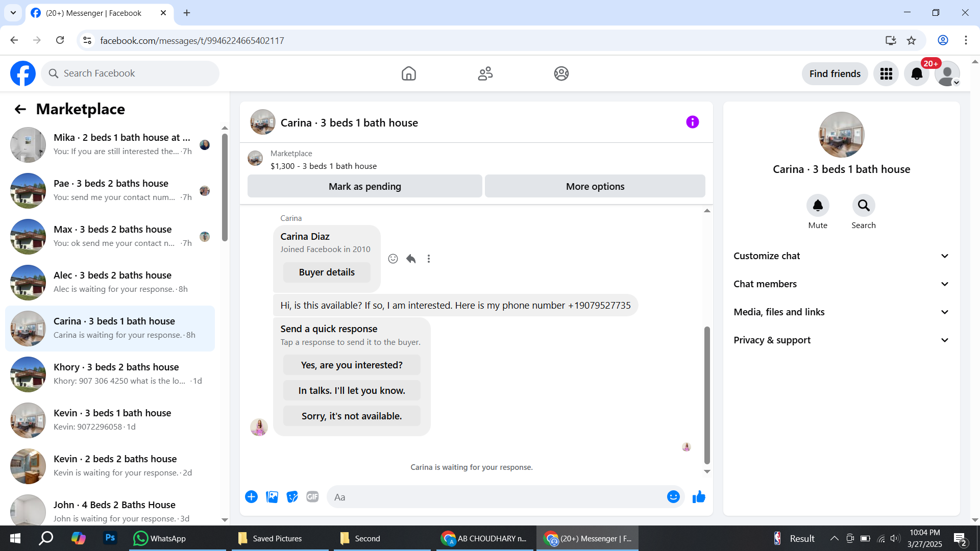980x551 pixels.
Task: Open Chrome profile icon in toolbar
Action: pos(943,40)
